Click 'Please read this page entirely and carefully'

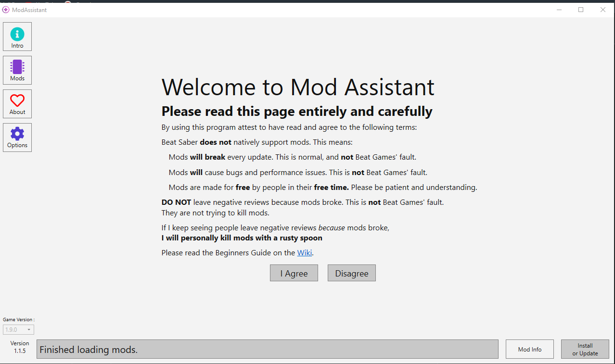coord(297,112)
